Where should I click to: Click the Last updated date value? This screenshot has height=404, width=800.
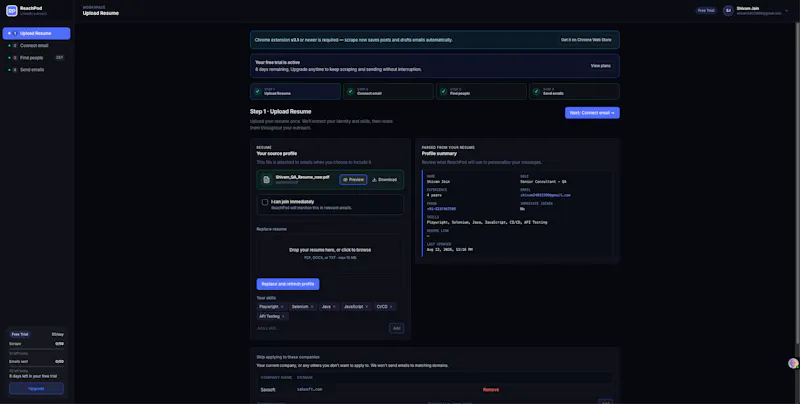click(449, 249)
